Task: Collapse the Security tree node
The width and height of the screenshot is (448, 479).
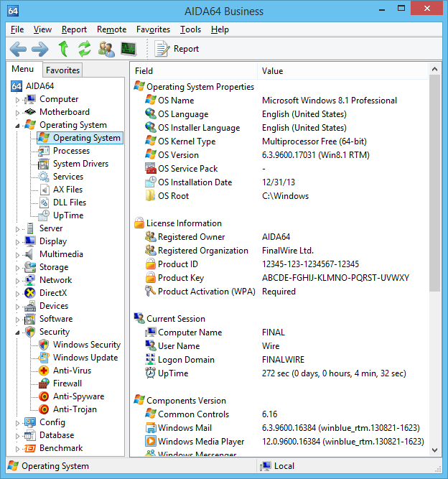Action: pos(18,332)
